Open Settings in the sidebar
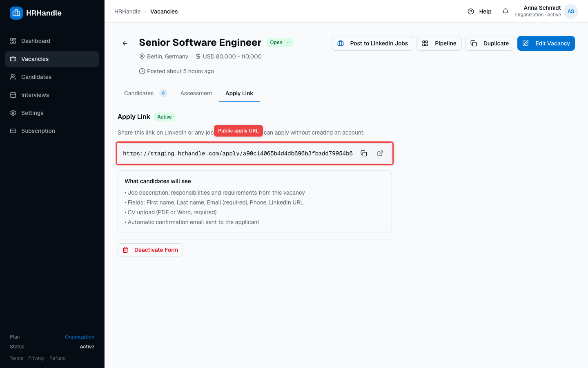The image size is (588, 368). coord(52,113)
